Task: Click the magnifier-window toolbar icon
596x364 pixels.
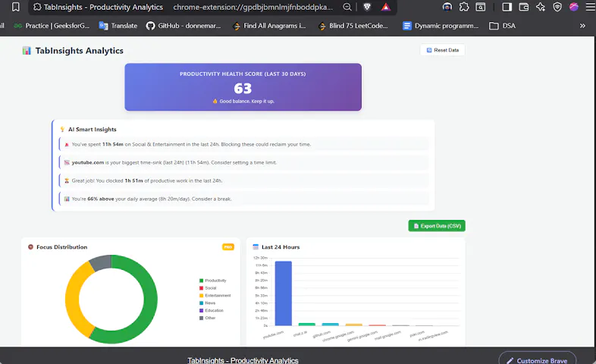Action: pyautogui.click(x=481, y=7)
